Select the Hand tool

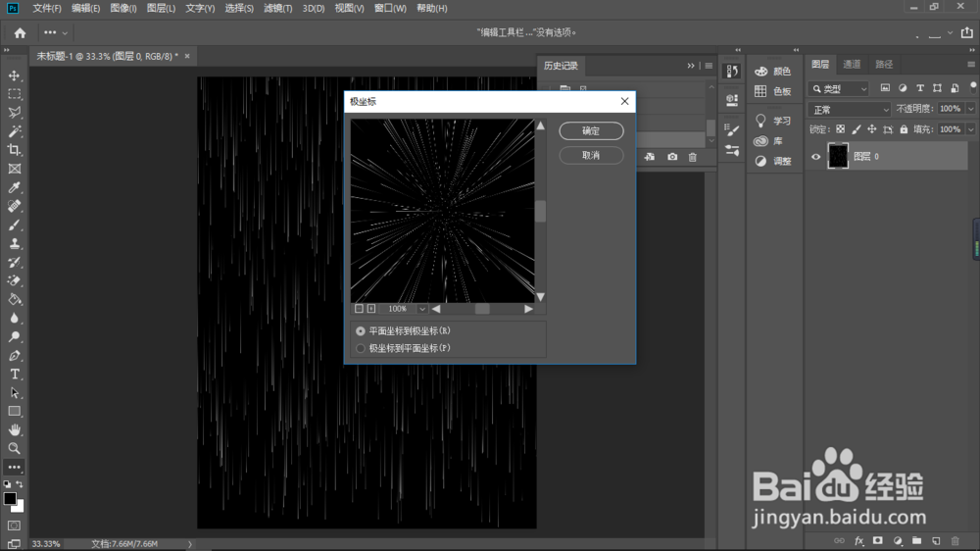pyautogui.click(x=15, y=429)
